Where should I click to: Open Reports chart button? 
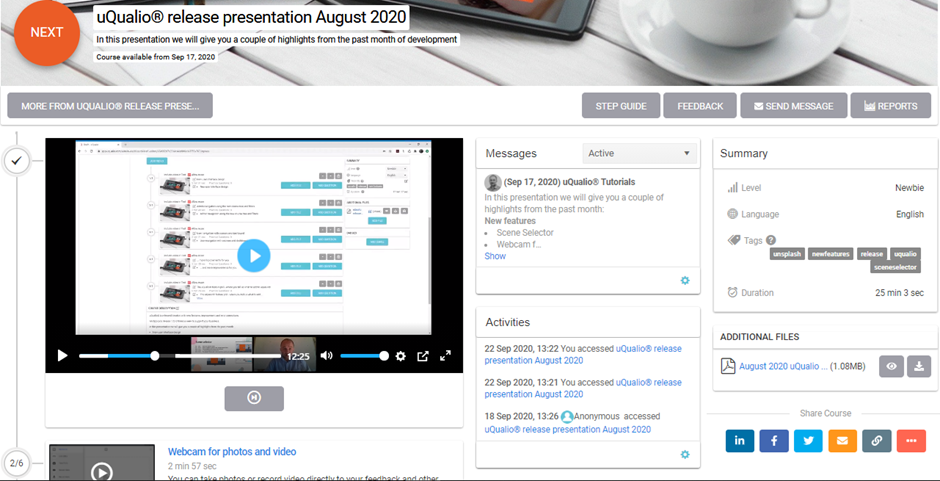891,106
